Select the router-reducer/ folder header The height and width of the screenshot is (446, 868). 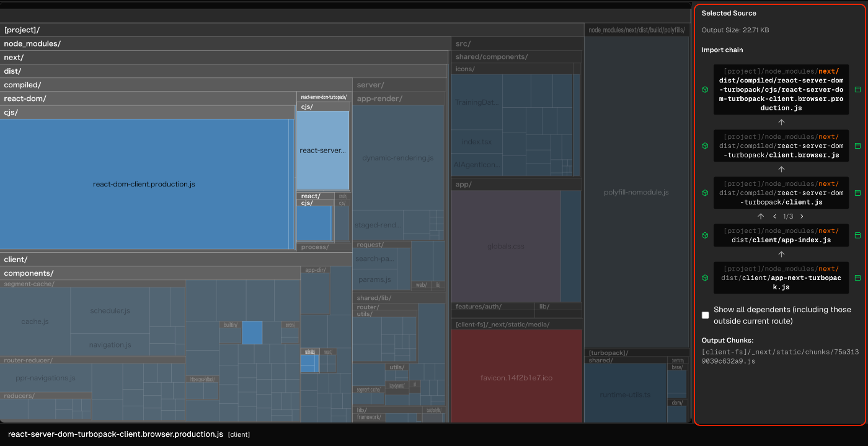pyautogui.click(x=92, y=360)
